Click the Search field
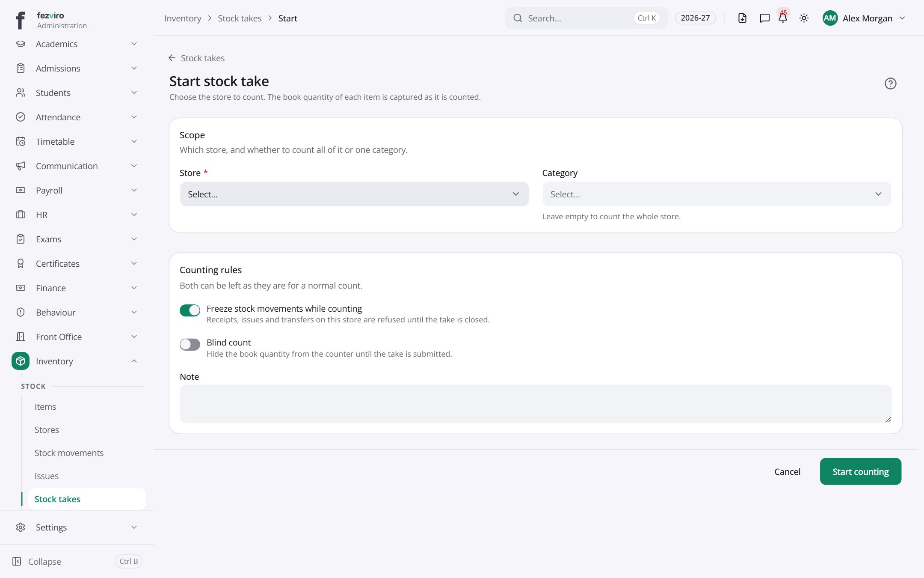The width and height of the screenshot is (924, 578). [x=586, y=18]
